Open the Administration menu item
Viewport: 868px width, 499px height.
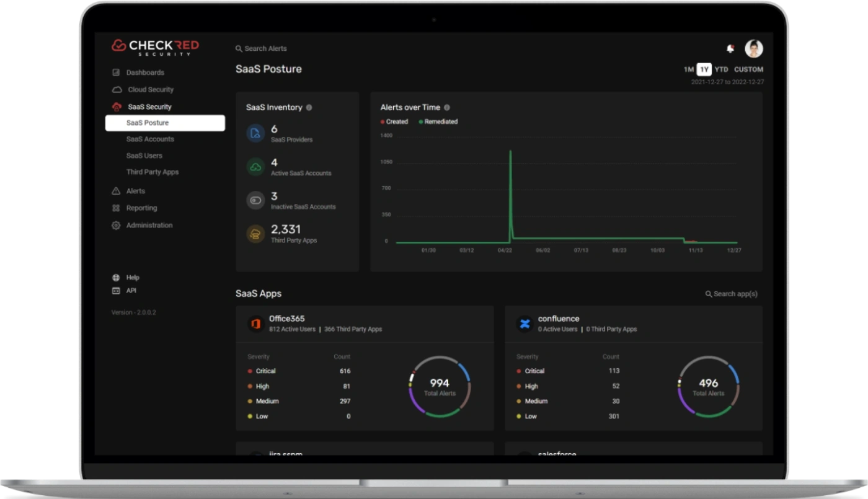tap(149, 226)
